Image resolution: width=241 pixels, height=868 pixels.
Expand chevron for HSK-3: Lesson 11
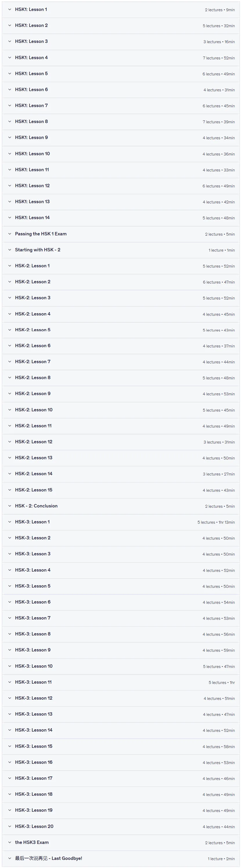(x=10, y=682)
